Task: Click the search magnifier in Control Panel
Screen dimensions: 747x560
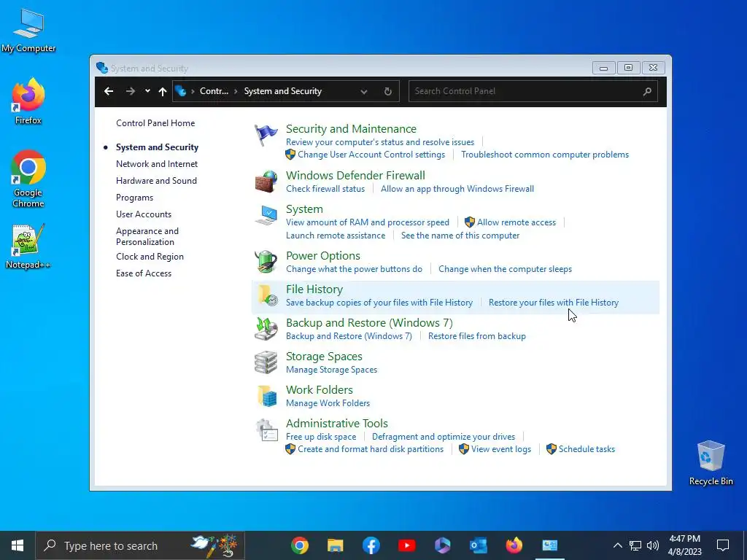Action: coord(647,91)
